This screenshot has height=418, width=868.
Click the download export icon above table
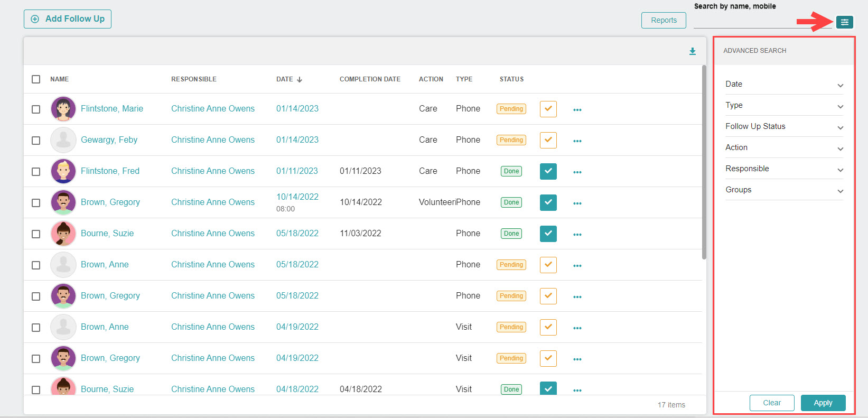point(692,51)
